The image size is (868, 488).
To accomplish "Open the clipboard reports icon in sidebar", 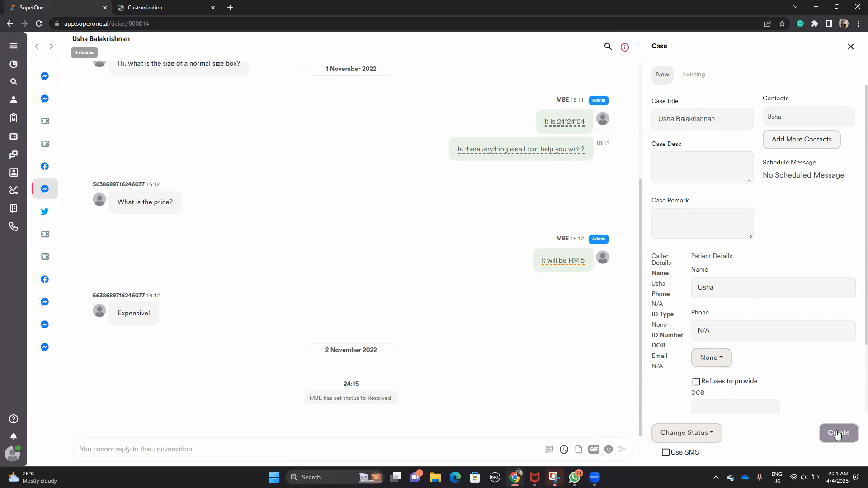I will [14, 118].
